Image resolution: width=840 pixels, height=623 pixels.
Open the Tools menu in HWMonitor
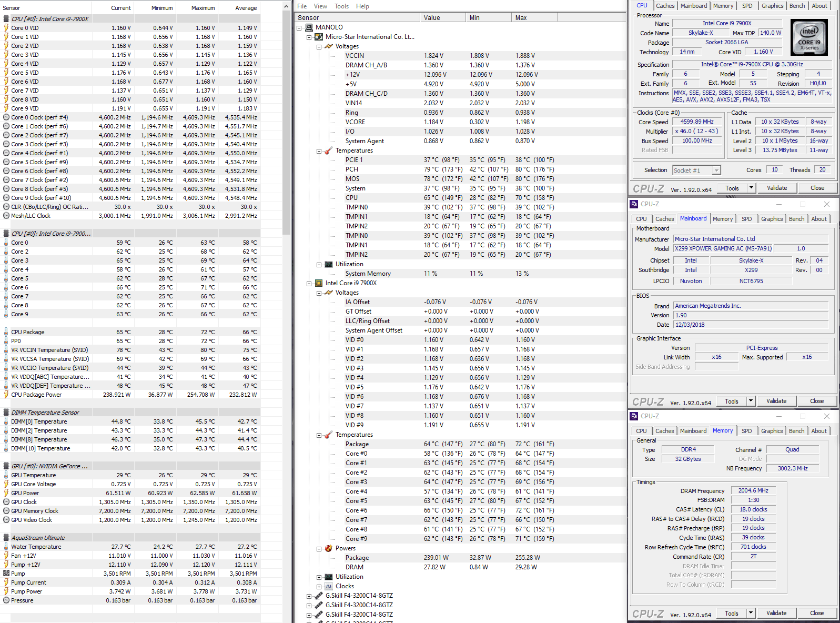pyautogui.click(x=342, y=6)
